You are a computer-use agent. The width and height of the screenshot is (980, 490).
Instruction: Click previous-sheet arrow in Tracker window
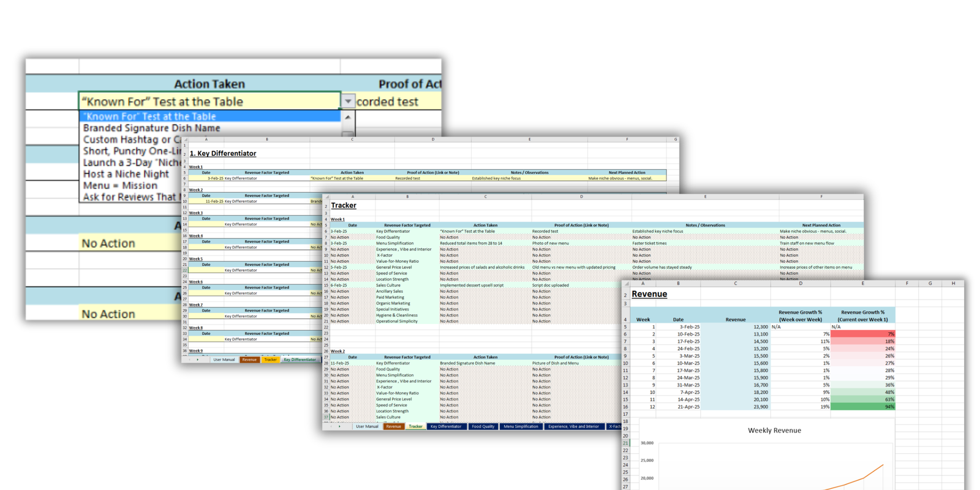[x=331, y=426]
